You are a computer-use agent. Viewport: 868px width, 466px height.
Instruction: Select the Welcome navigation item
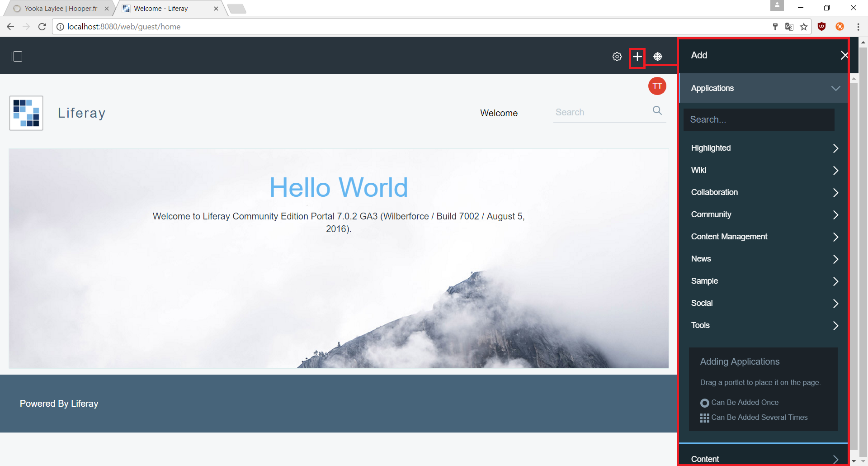(x=499, y=113)
